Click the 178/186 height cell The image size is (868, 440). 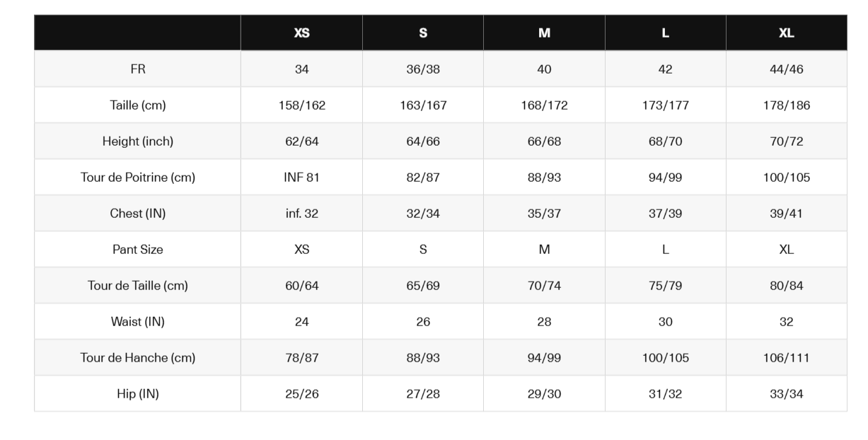pyautogui.click(x=787, y=105)
